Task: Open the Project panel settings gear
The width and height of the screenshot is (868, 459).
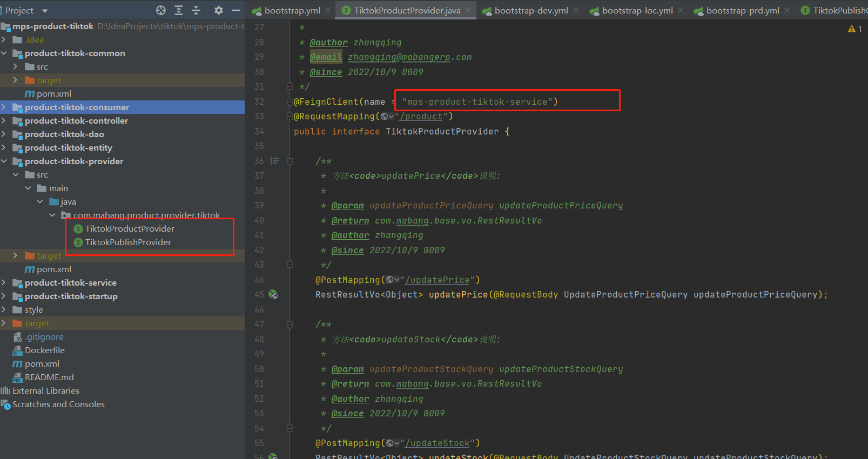Action: point(218,10)
